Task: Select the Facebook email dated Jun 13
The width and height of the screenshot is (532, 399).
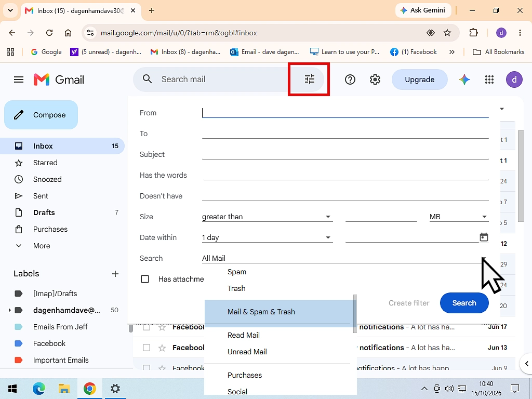Action: coord(146,348)
